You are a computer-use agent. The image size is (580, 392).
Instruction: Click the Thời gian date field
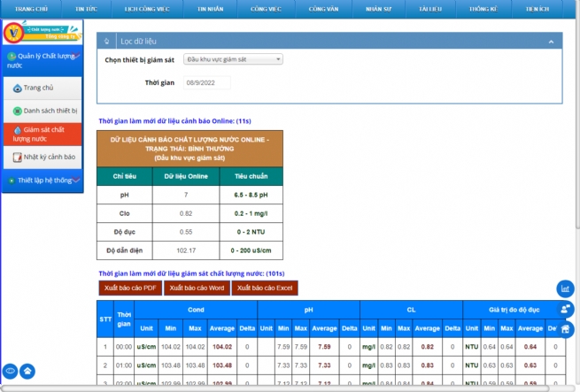[205, 82]
